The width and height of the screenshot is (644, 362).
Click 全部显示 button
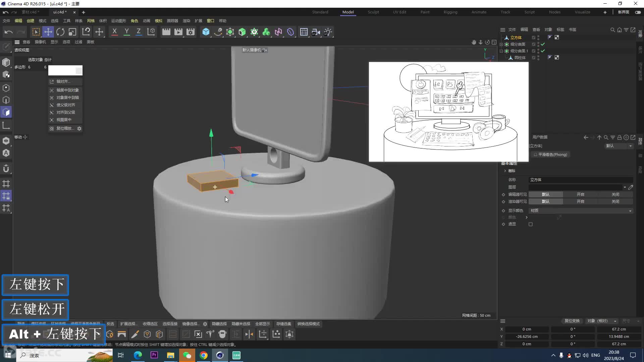[x=262, y=324]
